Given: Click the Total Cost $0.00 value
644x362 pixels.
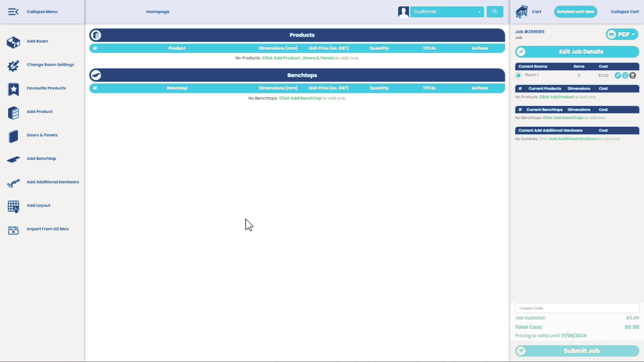Looking at the screenshot, I should point(632,327).
